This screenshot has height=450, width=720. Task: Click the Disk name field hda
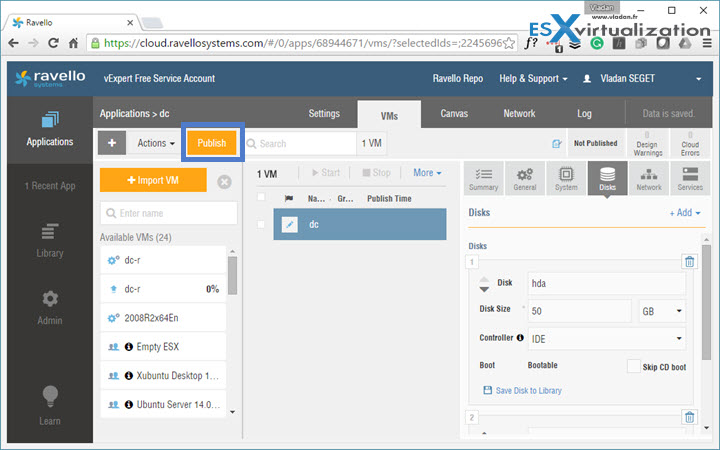[x=607, y=283]
